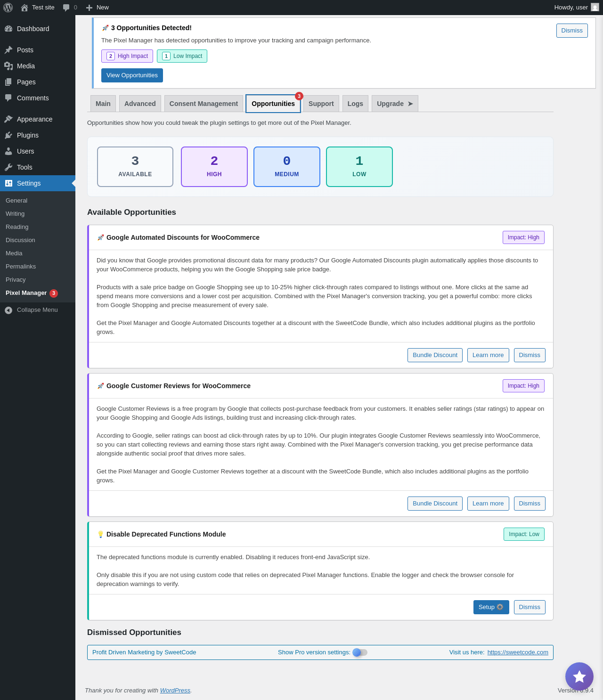Click the Plugins plug icon
The image size is (603, 700).
click(x=8, y=135)
